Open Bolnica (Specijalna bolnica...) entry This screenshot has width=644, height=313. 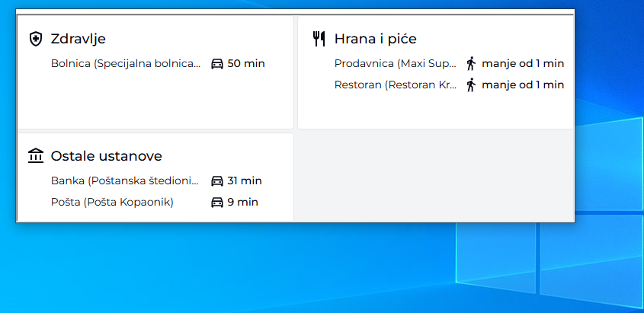coord(126,64)
